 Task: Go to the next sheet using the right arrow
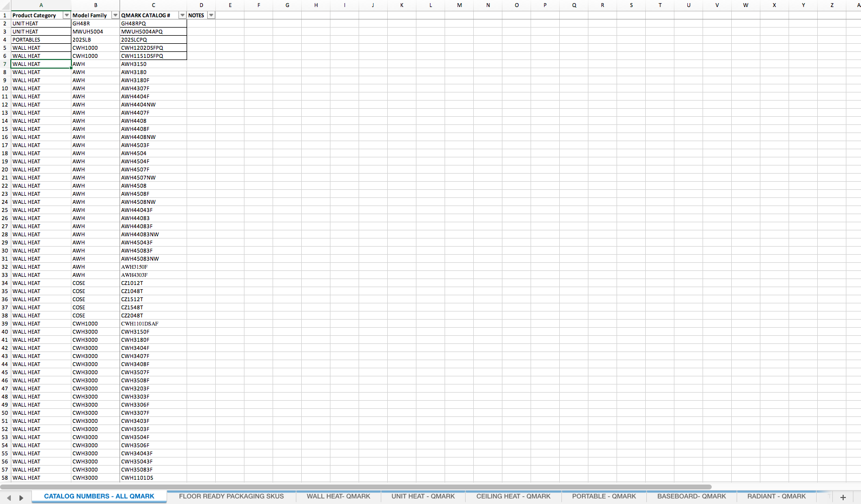tap(21, 498)
